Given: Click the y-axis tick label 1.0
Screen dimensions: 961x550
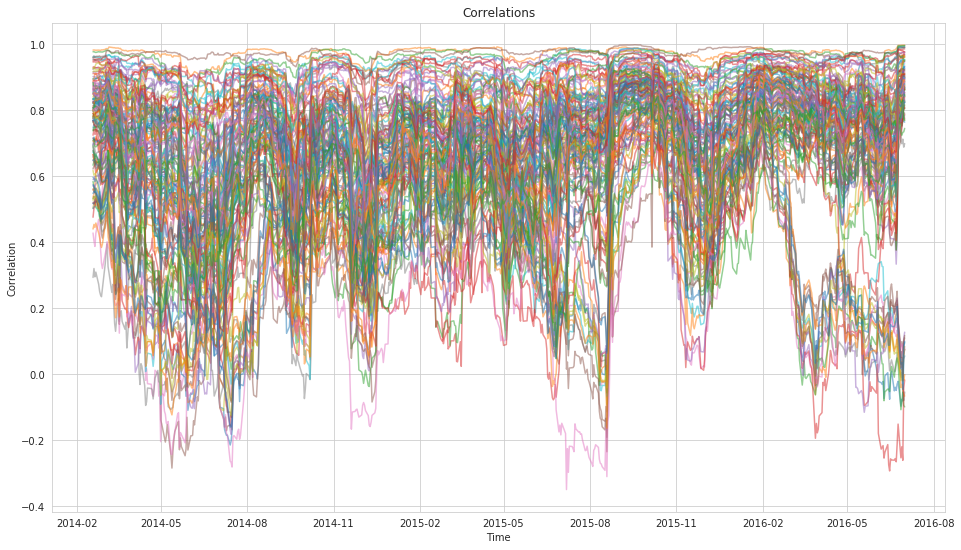Looking at the screenshot, I should [38, 45].
